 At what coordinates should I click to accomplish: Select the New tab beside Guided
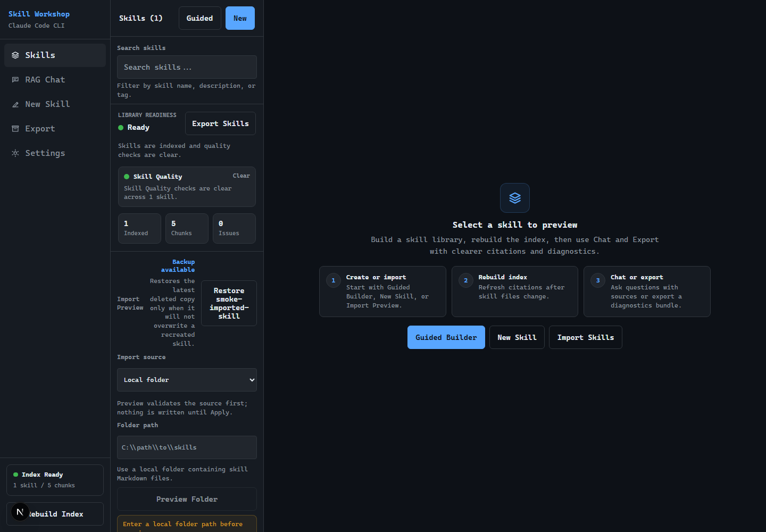(x=240, y=18)
